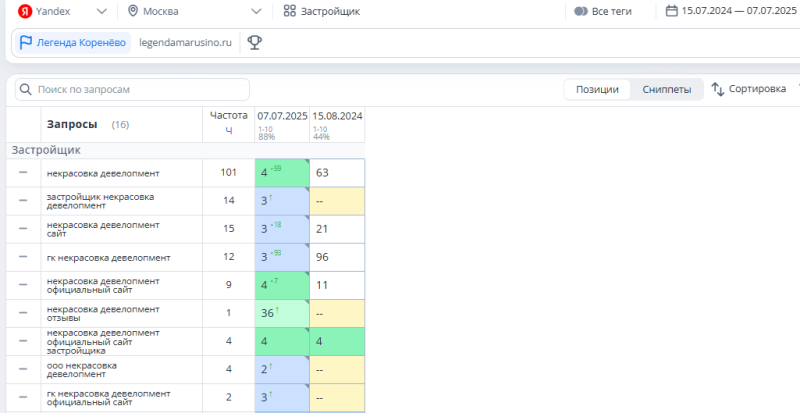Expand the Yandex search engine dropdown
Viewport: 800px width, 413px height.
102,11
